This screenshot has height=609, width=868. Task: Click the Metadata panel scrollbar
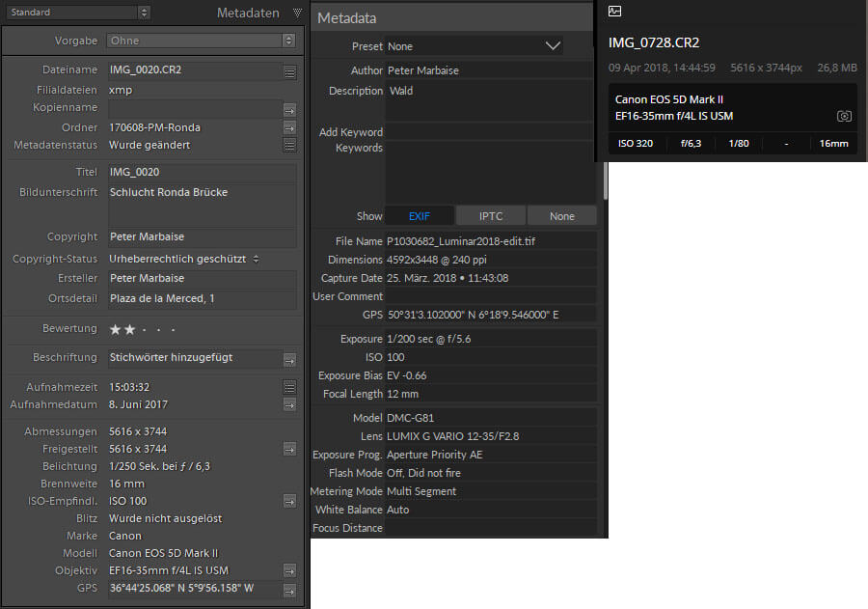(606, 181)
